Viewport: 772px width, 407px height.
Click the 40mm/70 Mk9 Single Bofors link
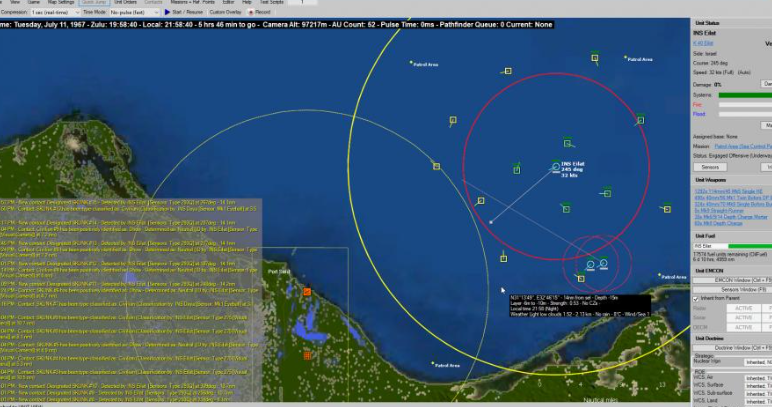[x=733, y=204]
